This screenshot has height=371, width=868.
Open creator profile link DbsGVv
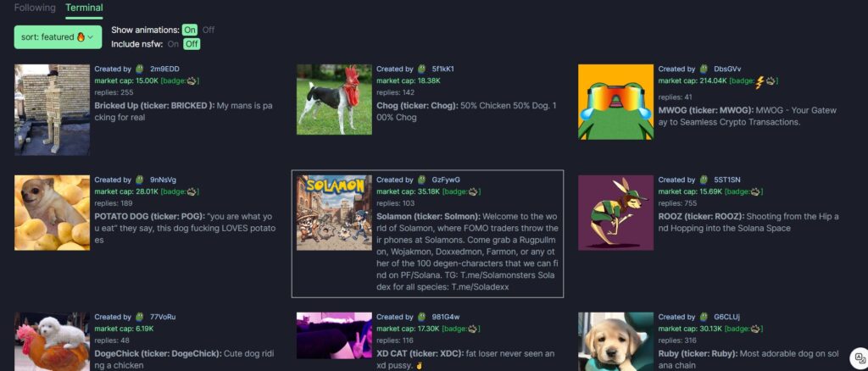pyautogui.click(x=727, y=69)
